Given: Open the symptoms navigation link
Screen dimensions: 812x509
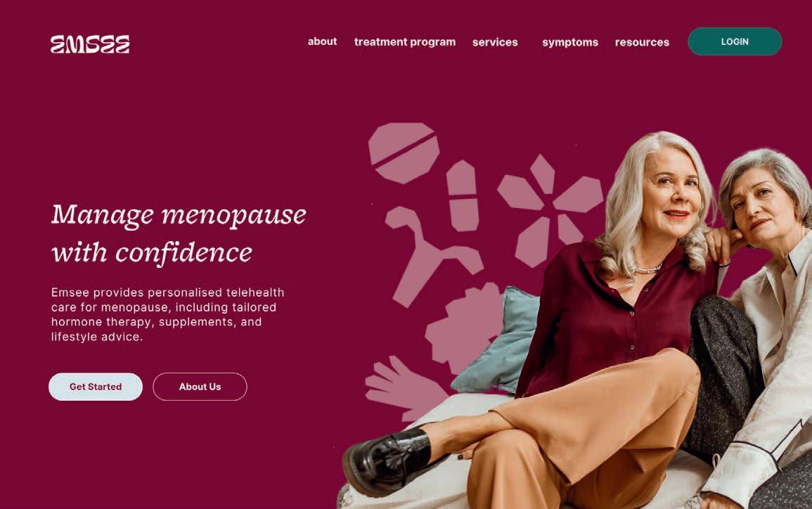Looking at the screenshot, I should [x=570, y=42].
